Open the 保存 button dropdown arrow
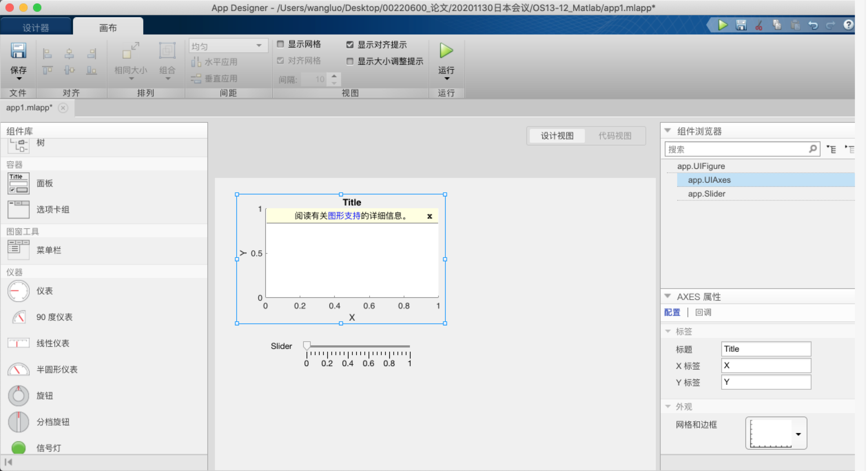This screenshot has width=868, height=471. [x=19, y=79]
